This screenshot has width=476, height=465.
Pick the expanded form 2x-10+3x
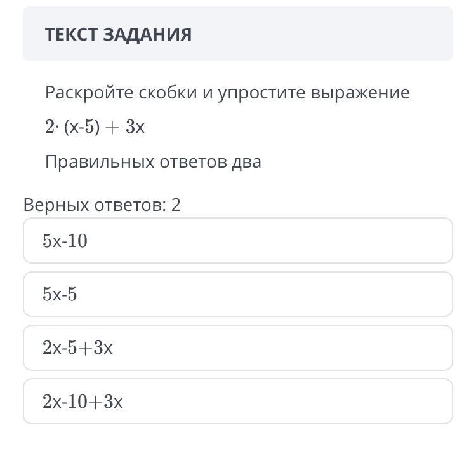238,401
